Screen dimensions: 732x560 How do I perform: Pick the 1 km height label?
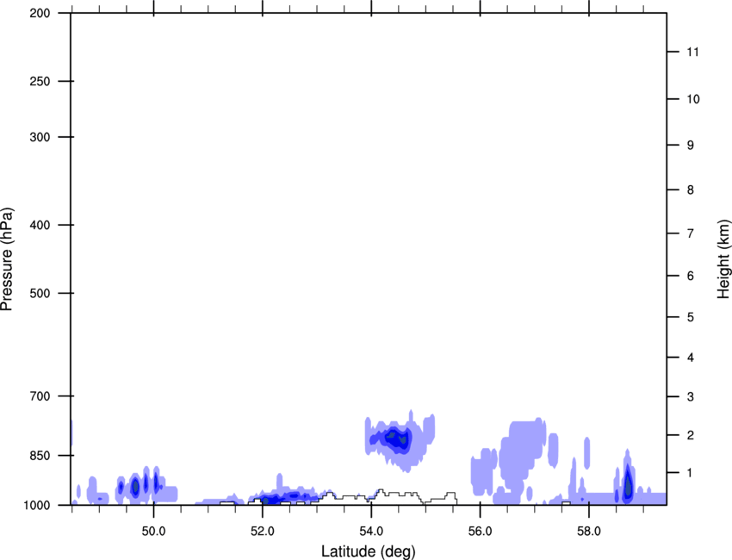point(691,473)
